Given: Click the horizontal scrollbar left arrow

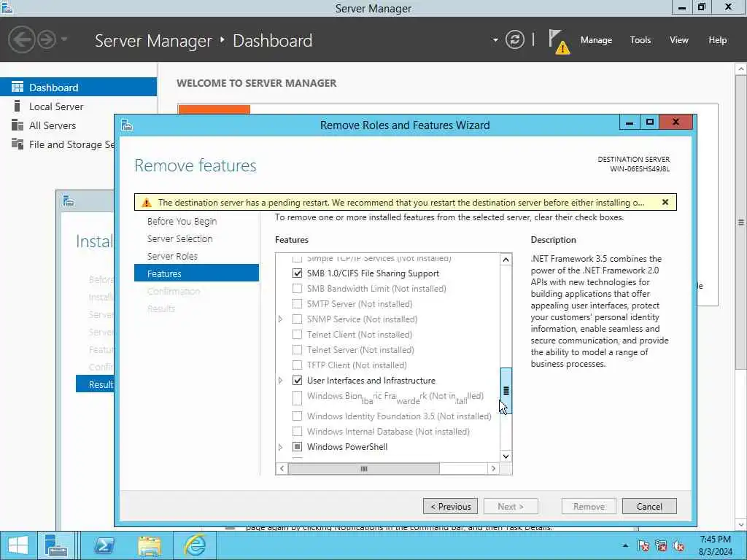Looking at the screenshot, I should pyautogui.click(x=282, y=469).
